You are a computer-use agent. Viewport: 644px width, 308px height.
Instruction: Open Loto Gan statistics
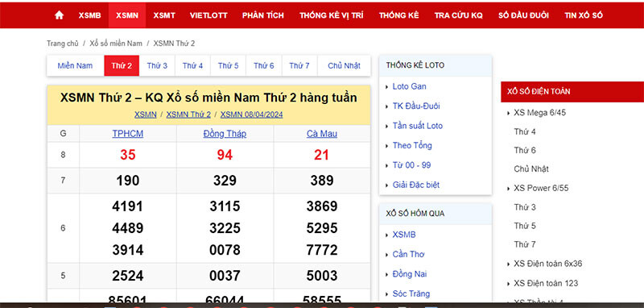(x=410, y=86)
